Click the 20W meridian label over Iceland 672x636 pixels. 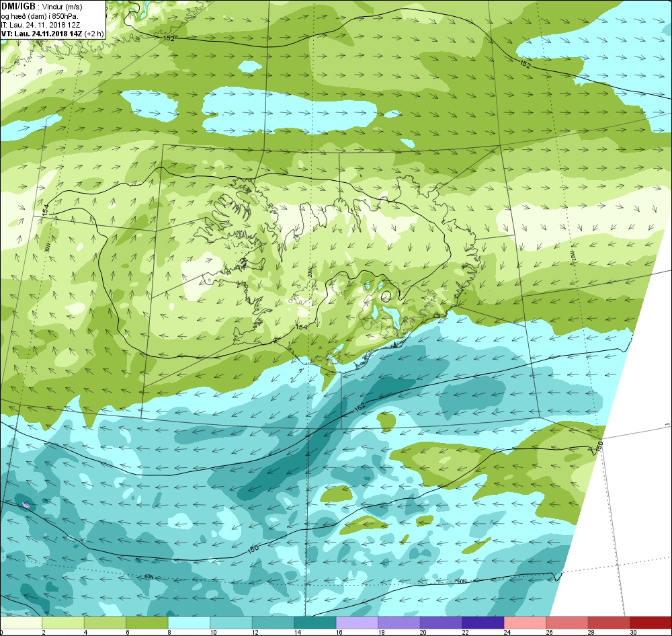click(x=309, y=272)
